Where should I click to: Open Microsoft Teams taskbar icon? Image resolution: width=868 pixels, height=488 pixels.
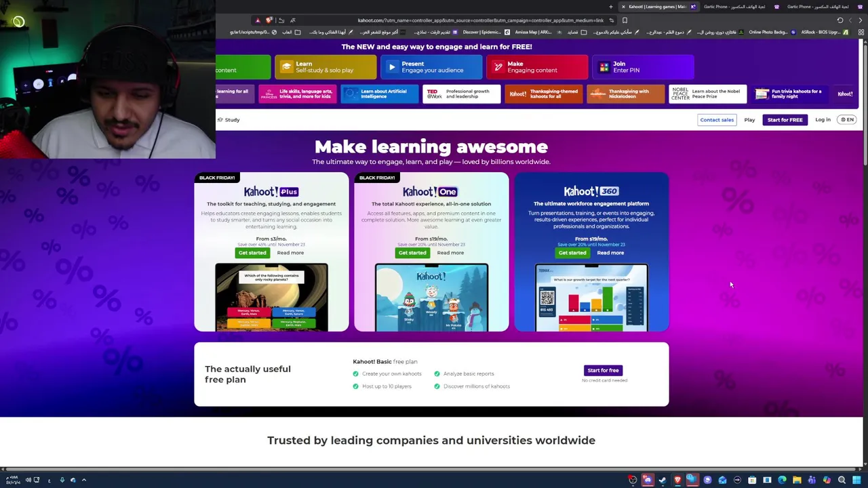812,480
